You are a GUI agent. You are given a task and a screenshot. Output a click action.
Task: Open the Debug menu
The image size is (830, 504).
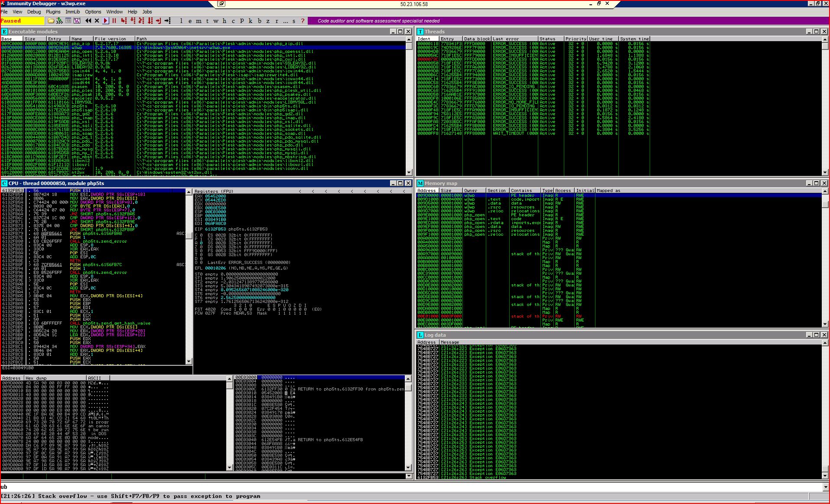(x=34, y=12)
